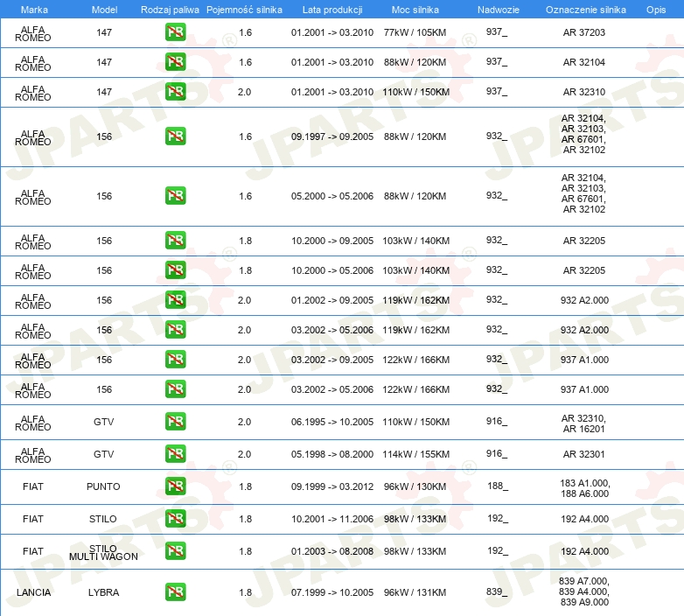Select the 96kW / 131KM power cell
The width and height of the screenshot is (684, 616).
point(415,592)
